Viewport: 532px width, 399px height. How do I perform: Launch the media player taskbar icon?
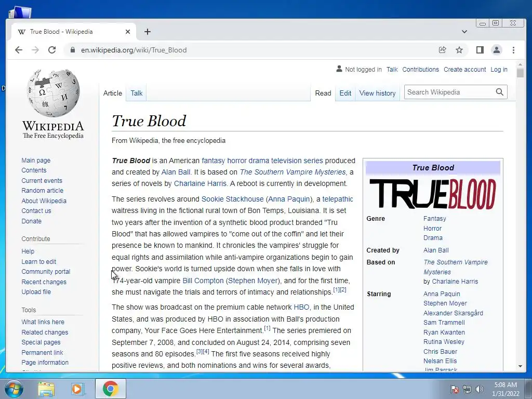(x=77, y=389)
